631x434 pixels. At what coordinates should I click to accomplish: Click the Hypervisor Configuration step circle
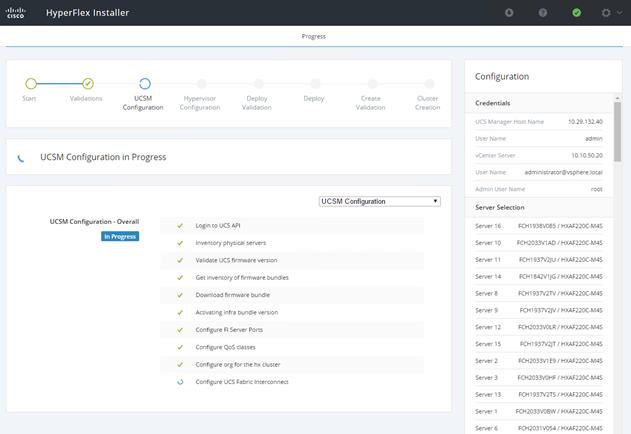coord(202,83)
